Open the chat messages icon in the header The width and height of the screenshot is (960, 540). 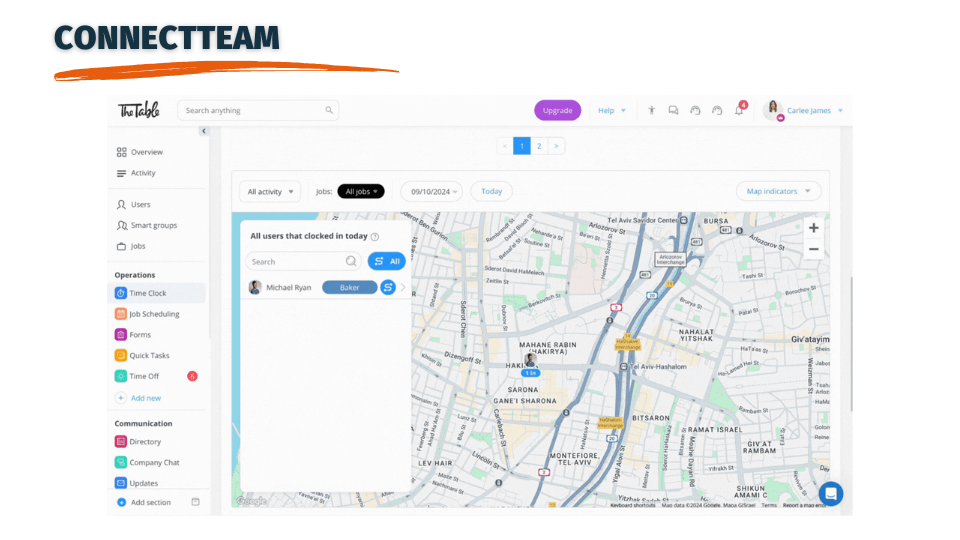point(673,110)
